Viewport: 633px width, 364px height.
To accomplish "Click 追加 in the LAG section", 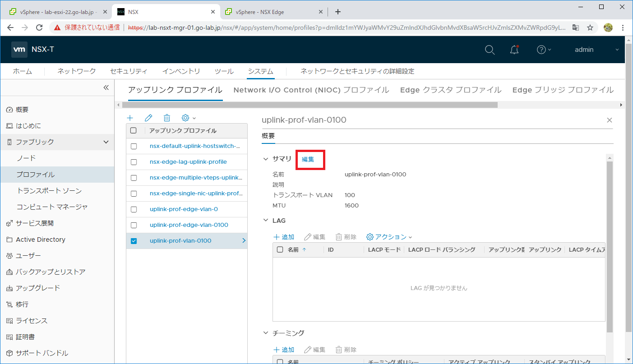I will coord(284,237).
